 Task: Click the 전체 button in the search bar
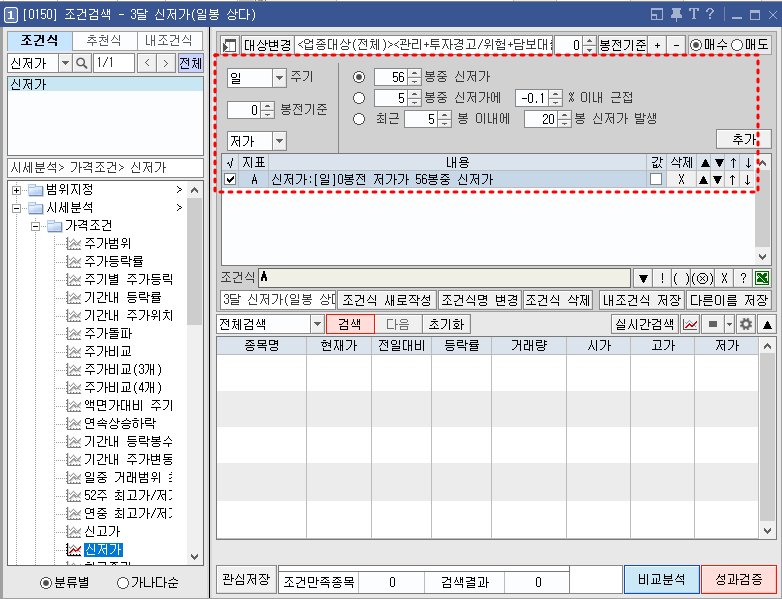pos(191,63)
